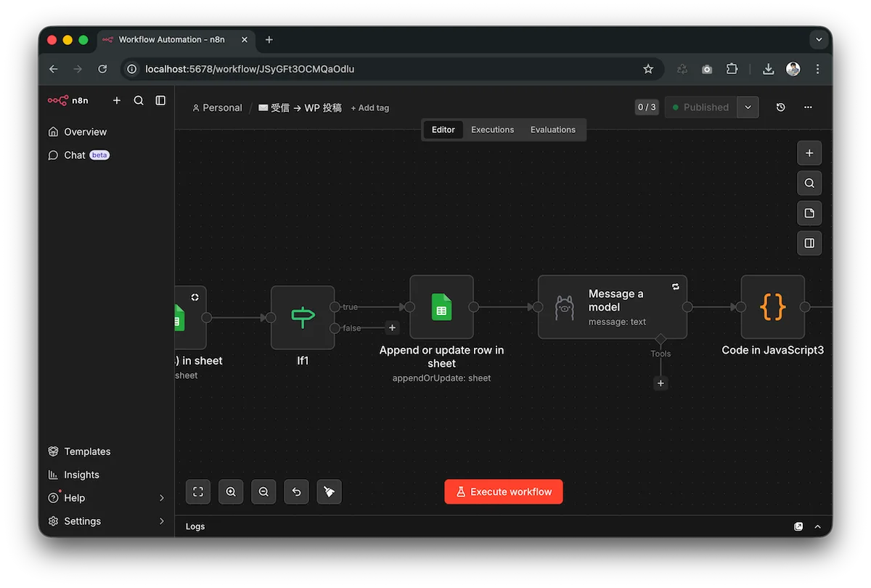Zoom in on the workflow canvas
This screenshot has height=588, width=871.
pos(231,492)
